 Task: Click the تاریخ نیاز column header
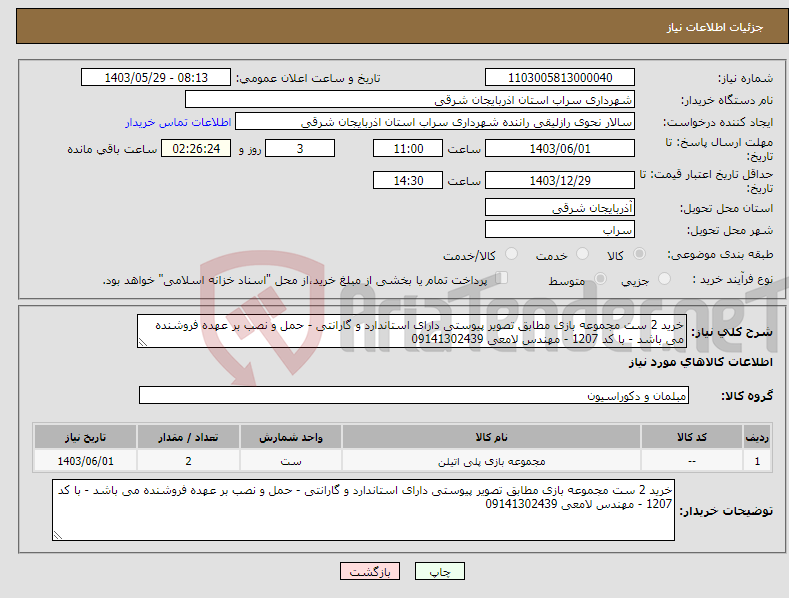click(x=85, y=437)
